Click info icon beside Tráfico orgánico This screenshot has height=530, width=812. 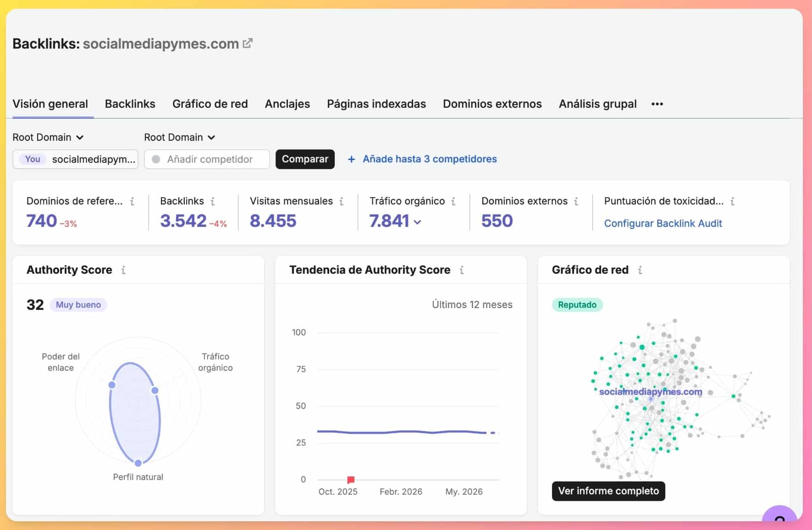pyautogui.click(x=453, y=201)
